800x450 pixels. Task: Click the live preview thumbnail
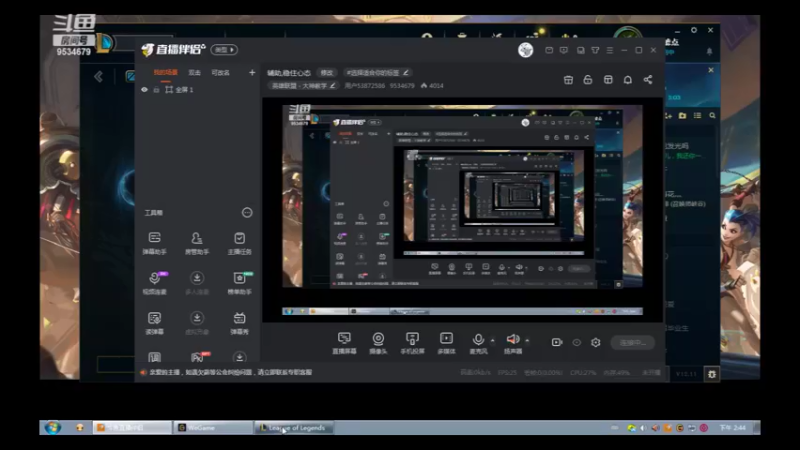click(x=462, y=210)
